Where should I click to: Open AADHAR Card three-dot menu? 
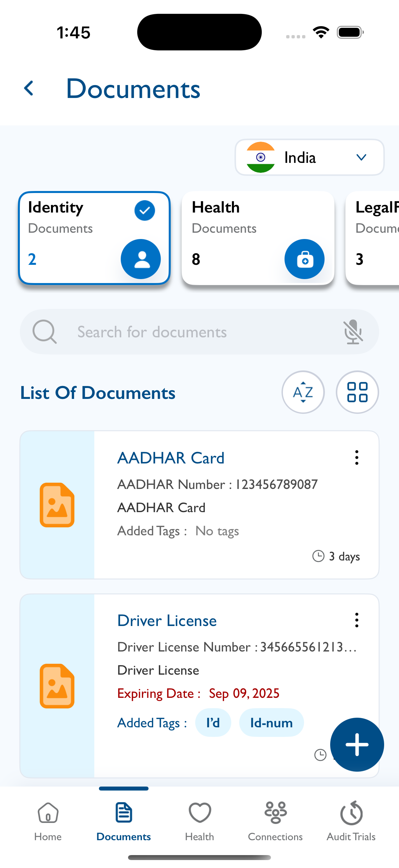tap(357, 458)
